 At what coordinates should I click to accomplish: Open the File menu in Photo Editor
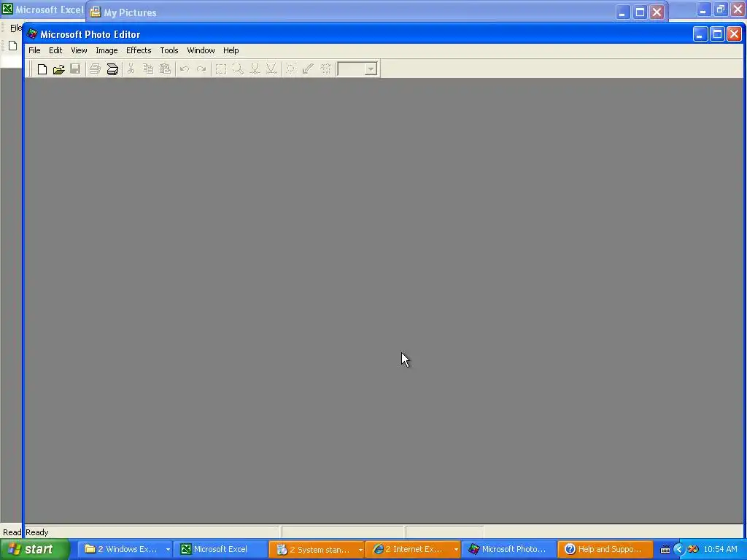(x=34, y=50)
